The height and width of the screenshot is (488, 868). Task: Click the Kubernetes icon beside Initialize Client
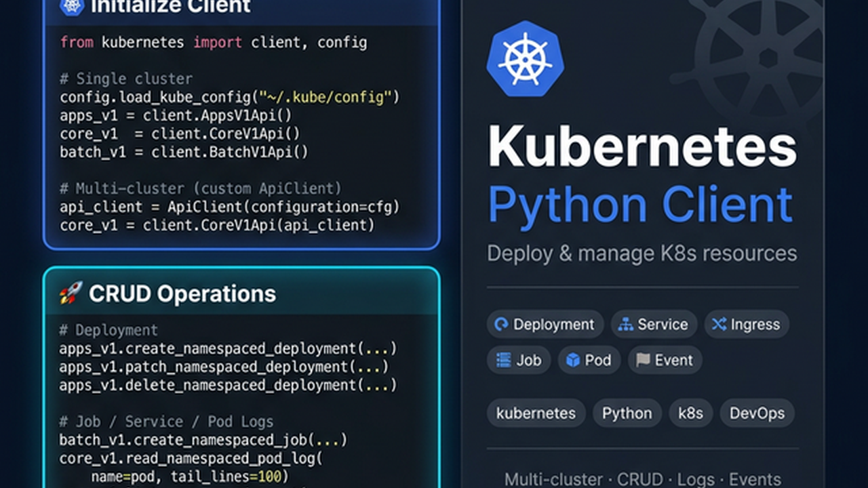(71, 7)
